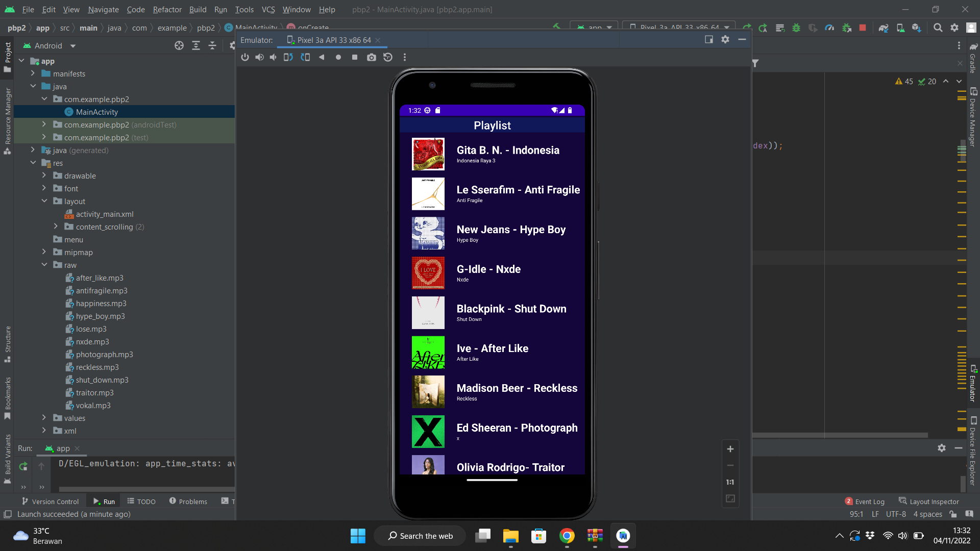Reset emulator zoom using the 1:1 control
980x551 pixels.
(x=730, y=482)
